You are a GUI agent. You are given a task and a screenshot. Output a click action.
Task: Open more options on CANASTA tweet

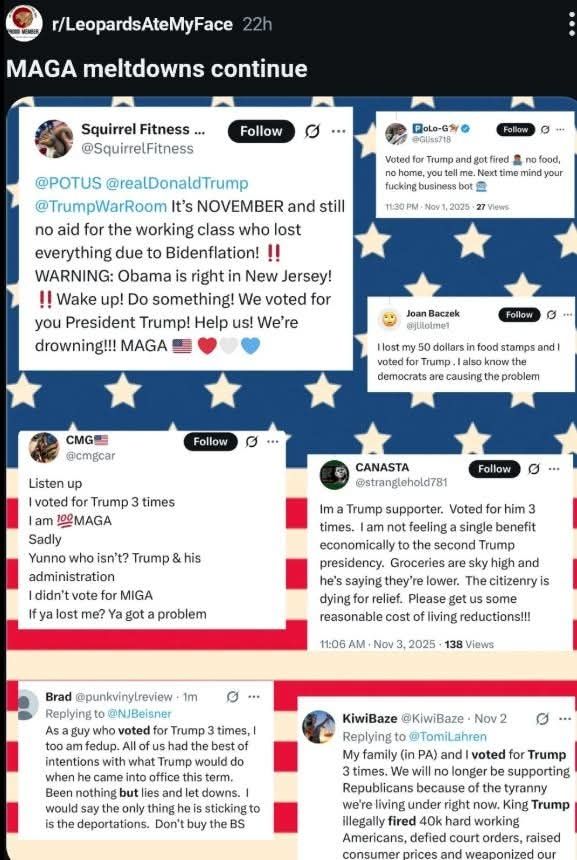(x=554, y=469)
